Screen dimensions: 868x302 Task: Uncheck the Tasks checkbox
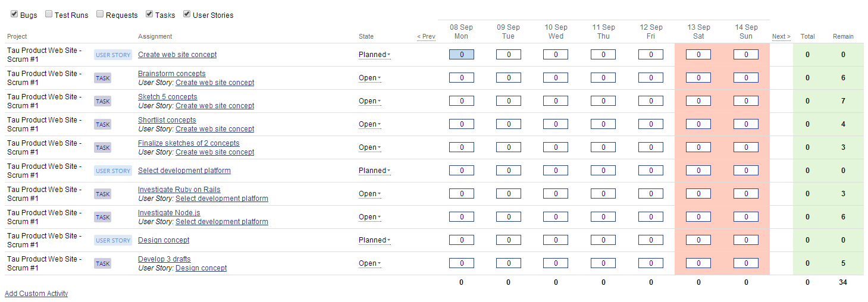(149, 14)
